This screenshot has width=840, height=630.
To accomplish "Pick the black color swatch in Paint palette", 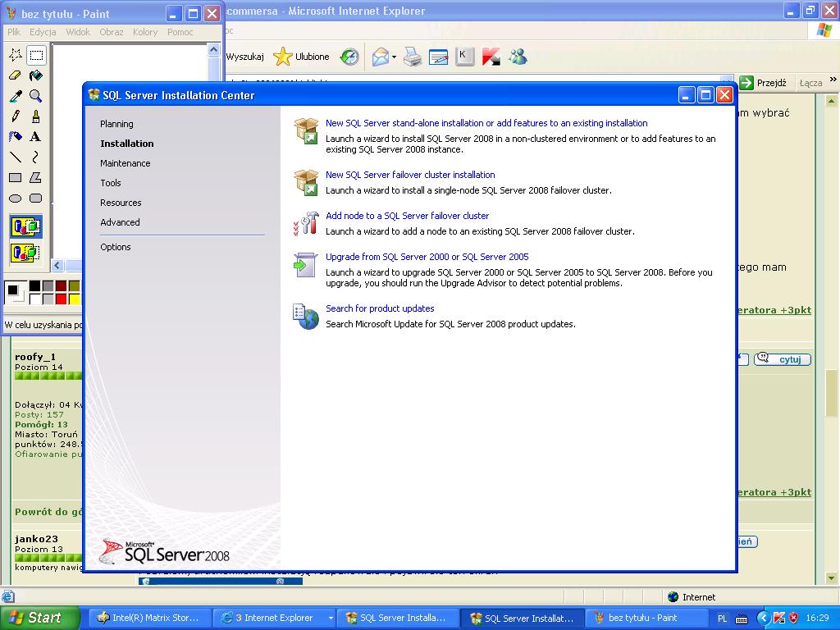I will coord(34,286).
